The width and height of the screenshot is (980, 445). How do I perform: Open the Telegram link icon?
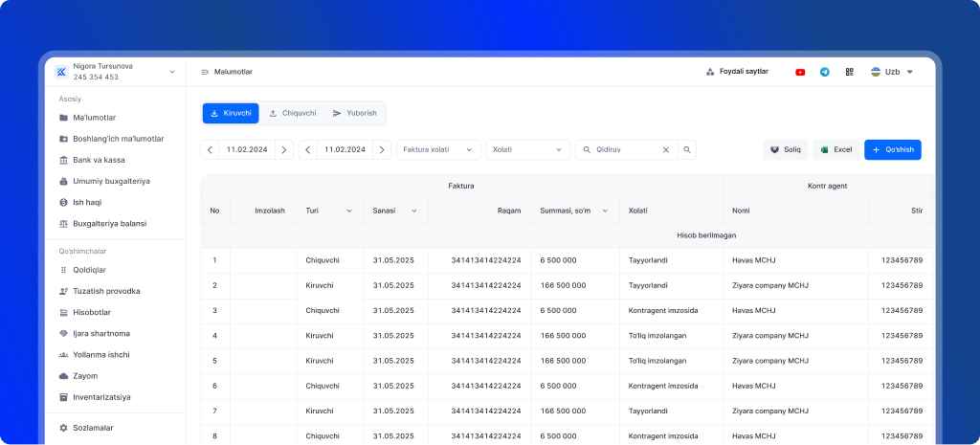point(824,72)
